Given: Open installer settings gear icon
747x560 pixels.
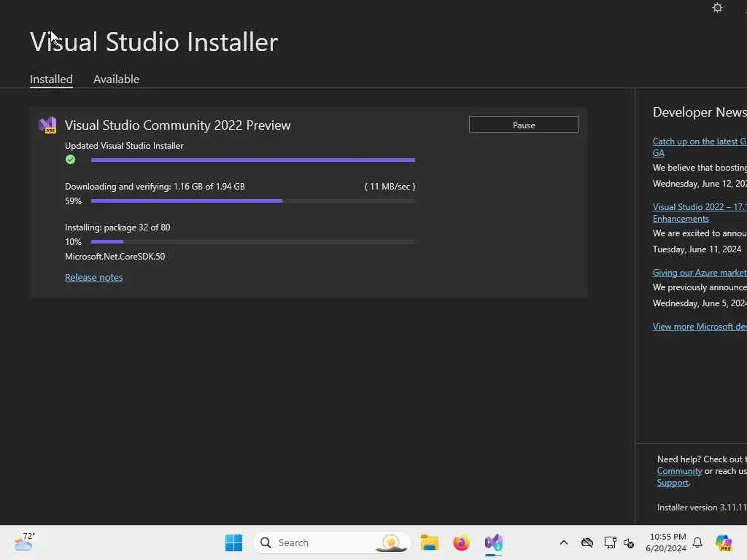Looking at the screenshot, I should 717,7.
